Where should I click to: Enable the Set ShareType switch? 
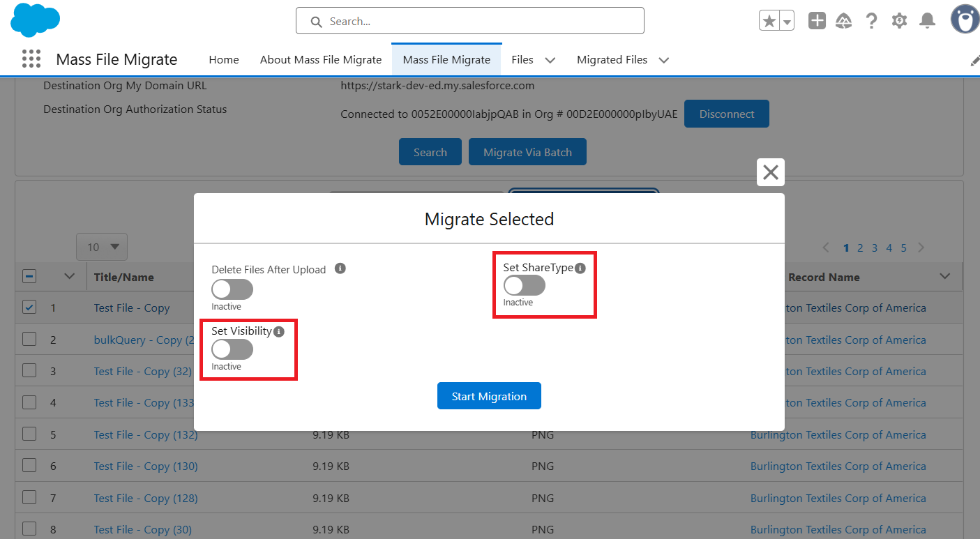pos(525,285)
